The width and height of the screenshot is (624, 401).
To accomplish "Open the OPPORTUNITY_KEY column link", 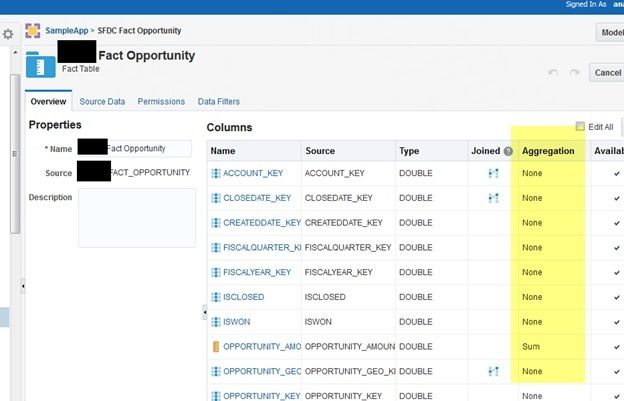I will [261, 396].
